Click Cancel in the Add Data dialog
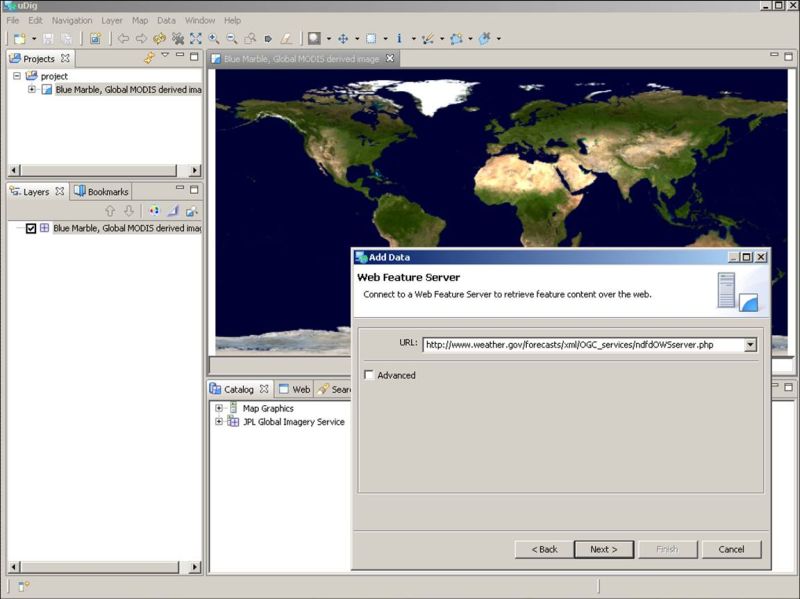Screen dimensions: 800x599 coord(731,550)
